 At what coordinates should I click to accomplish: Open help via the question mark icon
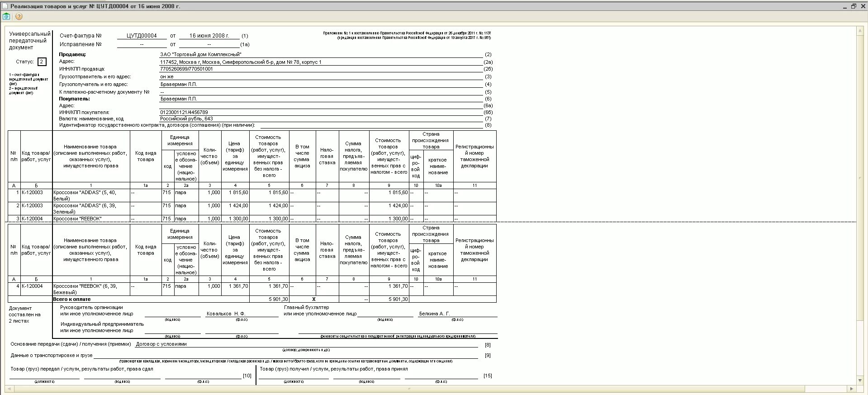[19, 16]
